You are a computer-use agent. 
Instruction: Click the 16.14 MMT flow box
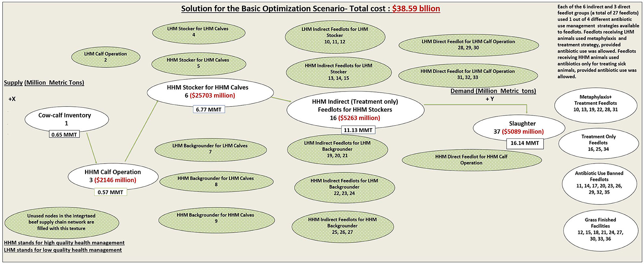pos(525,143)
